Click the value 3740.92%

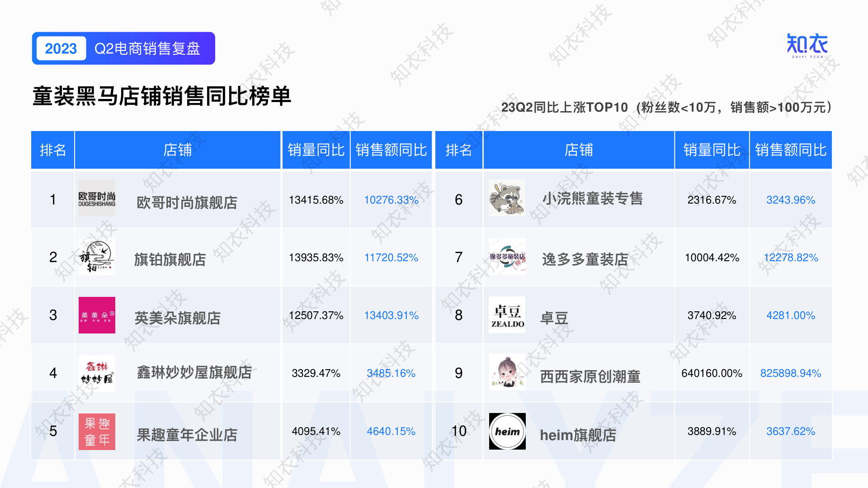click(x=712, y=315)
